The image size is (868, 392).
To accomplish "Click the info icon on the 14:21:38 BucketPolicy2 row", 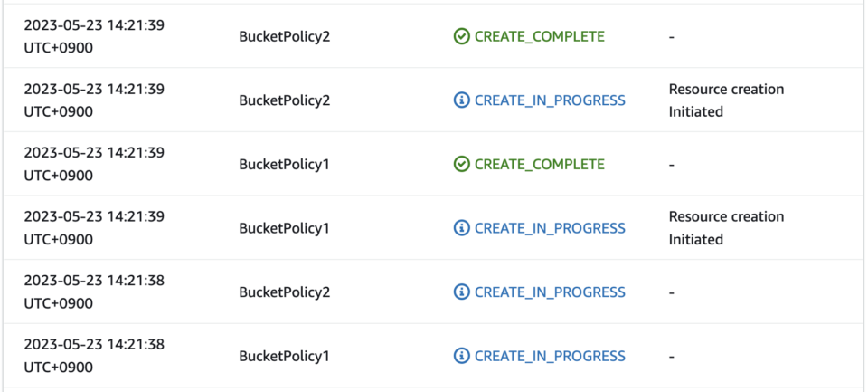I will coord(462,292).
